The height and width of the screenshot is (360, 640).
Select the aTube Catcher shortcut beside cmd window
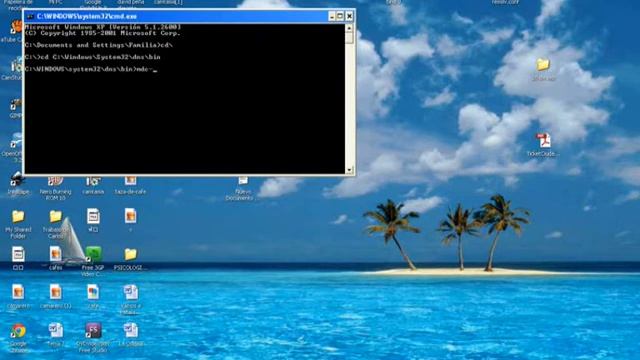(x=12, y=31)
